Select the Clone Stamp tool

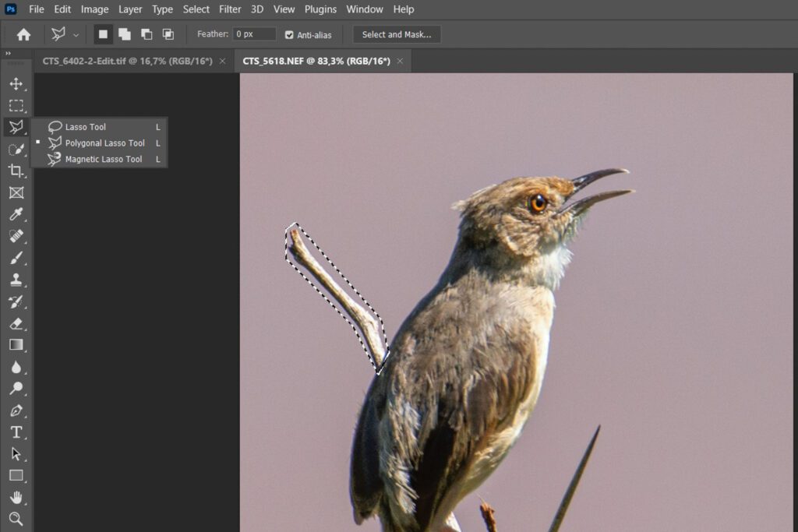(x=16, y=280)
